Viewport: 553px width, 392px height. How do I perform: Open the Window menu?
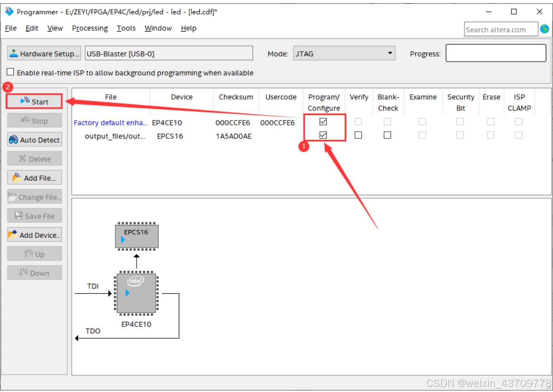pyautogui.click(x=158, y=28)
